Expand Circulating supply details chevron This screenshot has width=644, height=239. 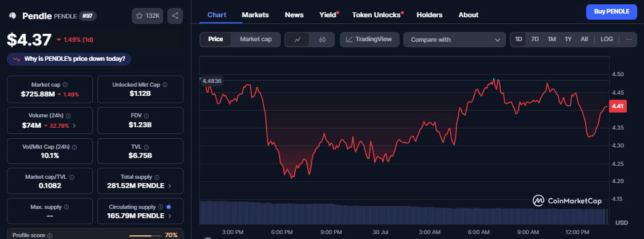pos(170,216)
